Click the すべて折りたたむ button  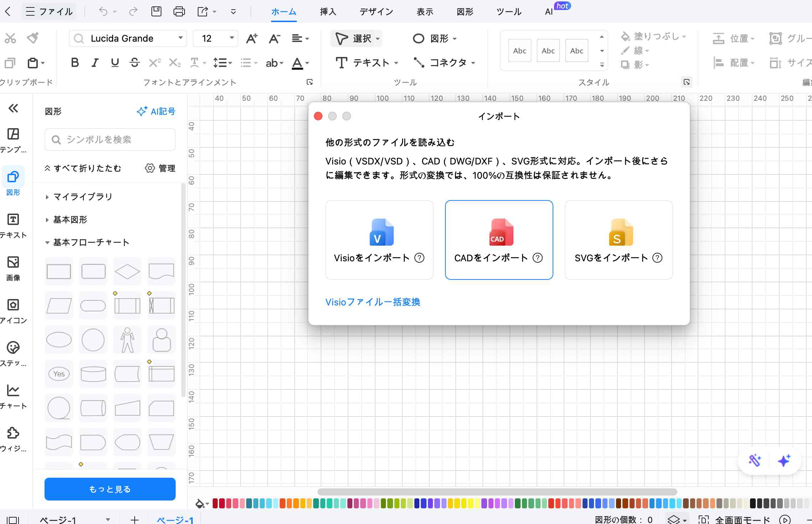coord(83,168)
